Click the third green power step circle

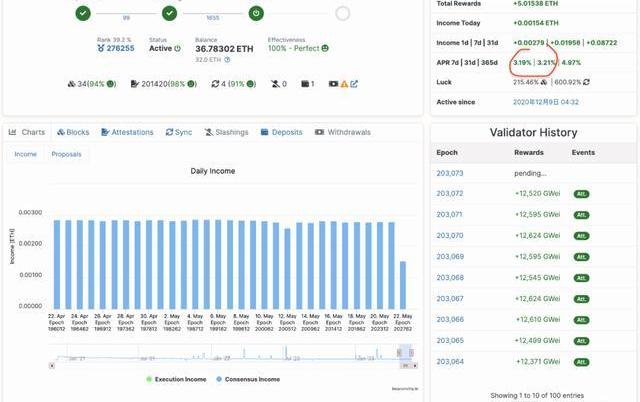256,13
